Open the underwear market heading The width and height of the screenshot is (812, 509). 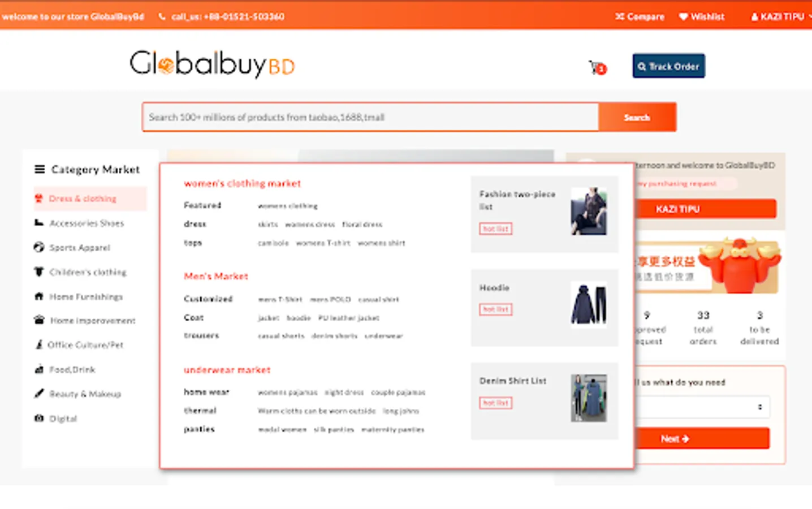[x=227, y=370]
